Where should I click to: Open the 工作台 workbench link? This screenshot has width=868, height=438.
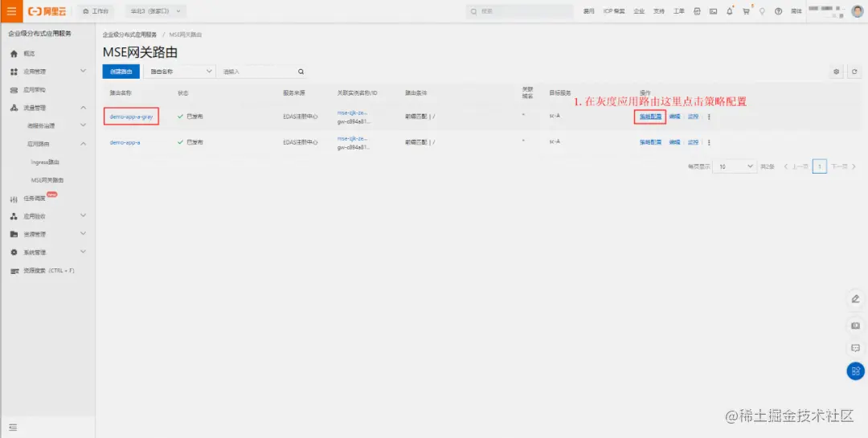pos(95,11)
